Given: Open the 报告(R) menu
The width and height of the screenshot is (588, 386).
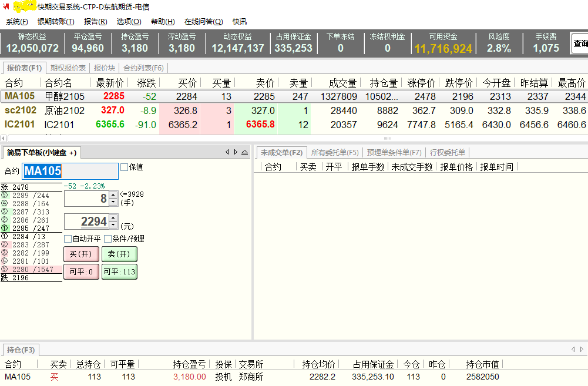Looking at the screenshot, I should tap(96, 22).
